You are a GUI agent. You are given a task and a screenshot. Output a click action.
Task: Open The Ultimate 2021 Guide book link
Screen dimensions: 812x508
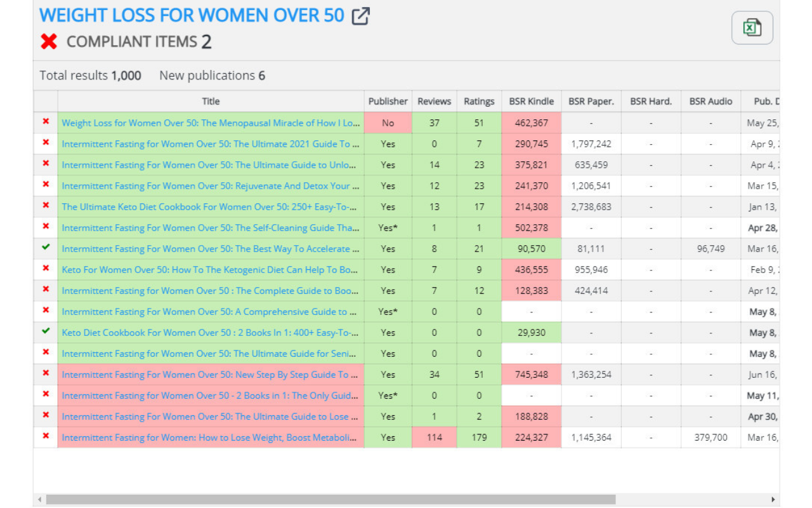(x=210, y=144)
